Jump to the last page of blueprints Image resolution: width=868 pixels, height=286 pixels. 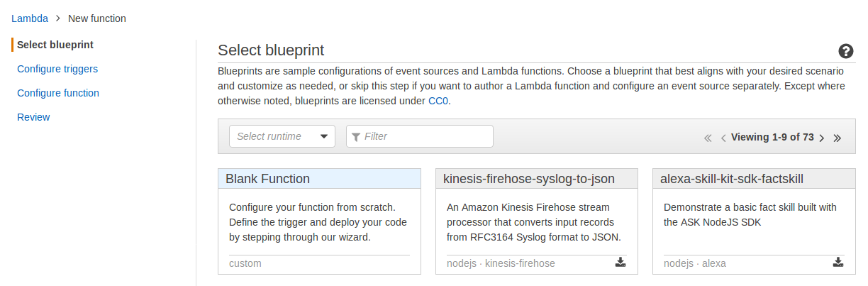click(838, 138)
